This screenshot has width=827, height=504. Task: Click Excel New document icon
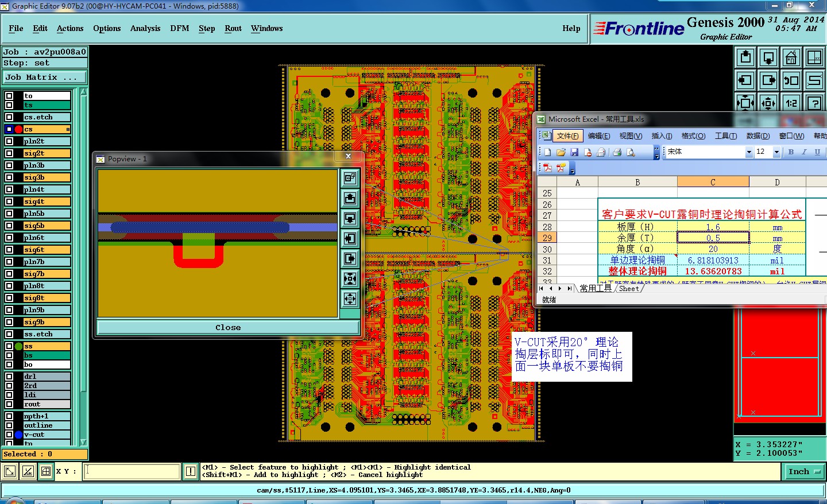(x=547, y=152)
